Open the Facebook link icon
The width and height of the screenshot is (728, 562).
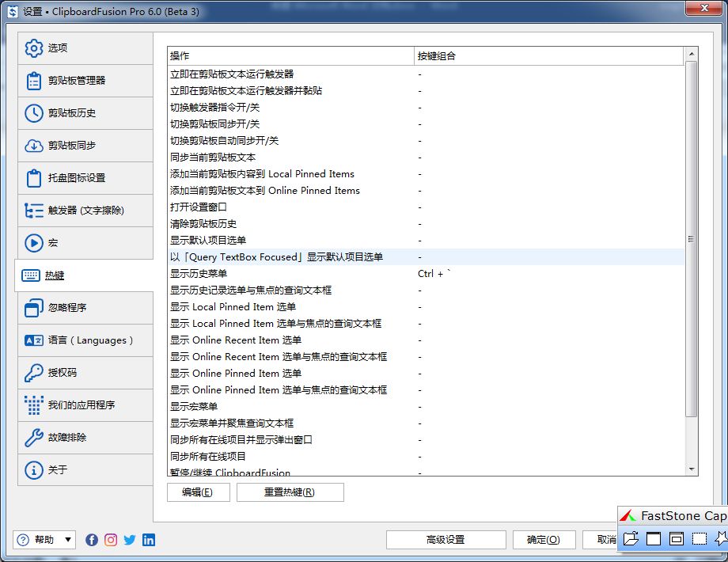click(x=92, y=540)
